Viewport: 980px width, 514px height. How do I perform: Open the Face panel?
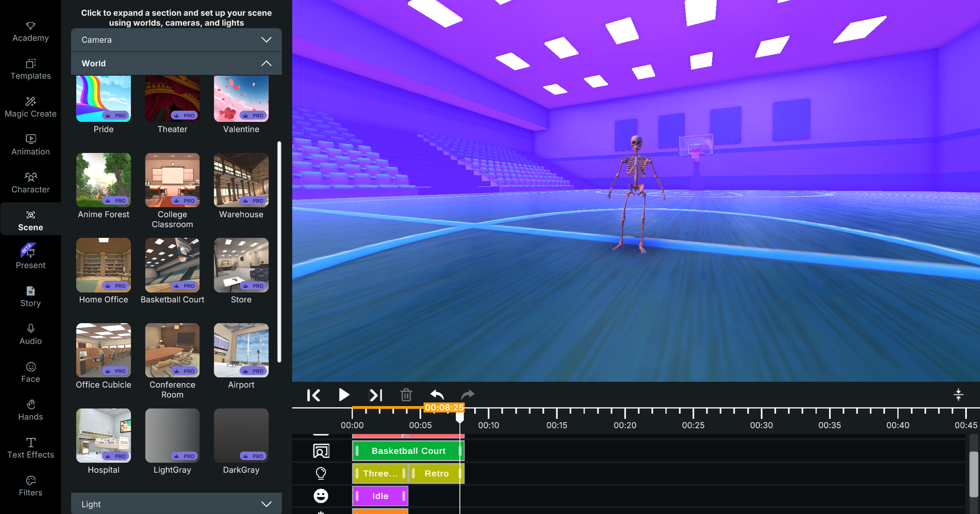[x=30, y=371]
